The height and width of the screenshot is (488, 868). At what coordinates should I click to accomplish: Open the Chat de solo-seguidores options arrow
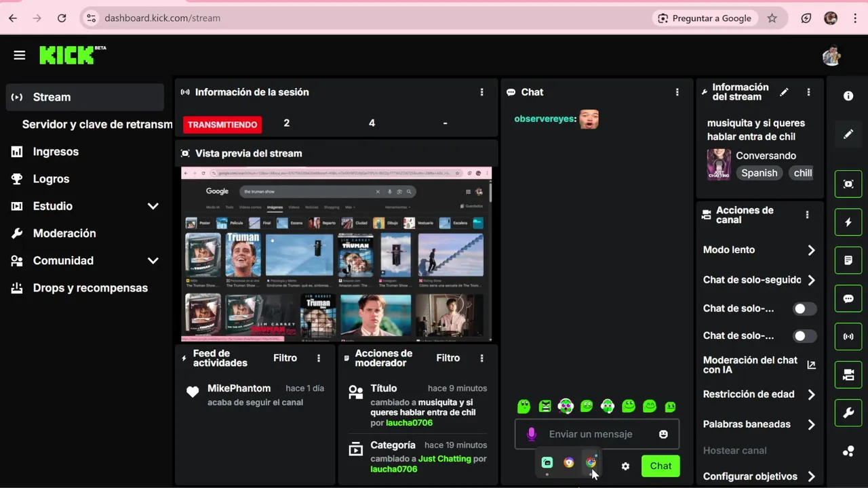tap(811, 280)
